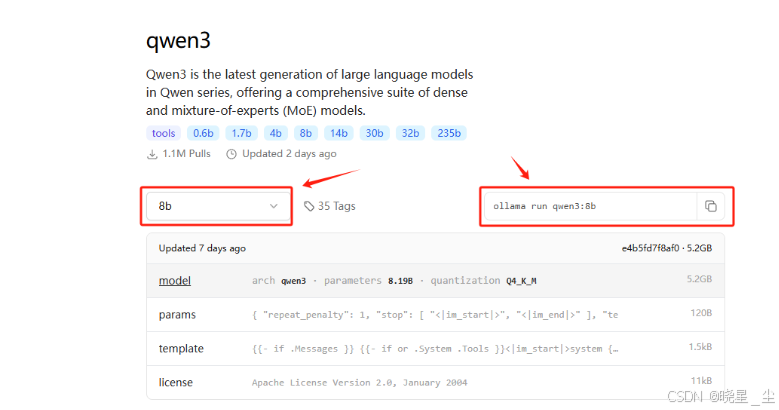Open the 8b model size dropdown
This screenshot has height=410, width=779.
tap(218, 206)
